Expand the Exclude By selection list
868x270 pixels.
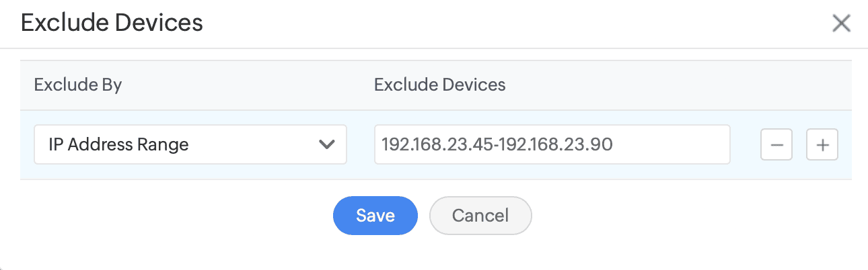pos(190,144)
